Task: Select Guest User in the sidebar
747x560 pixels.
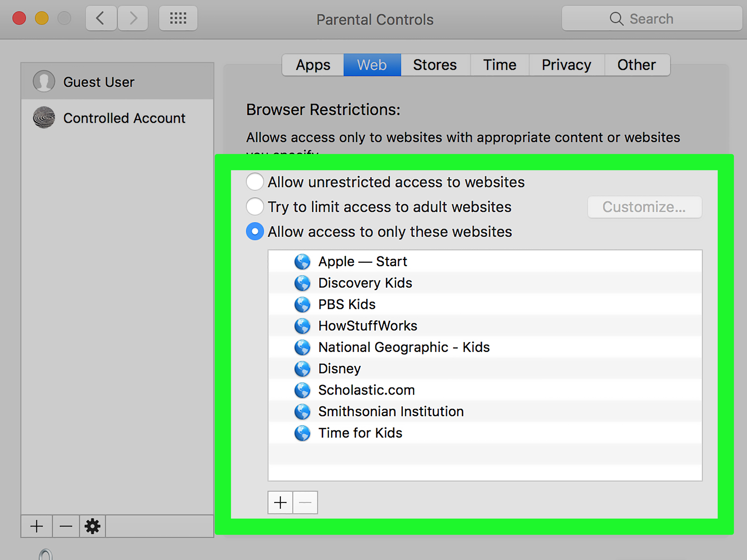Action: click(117, 81)
